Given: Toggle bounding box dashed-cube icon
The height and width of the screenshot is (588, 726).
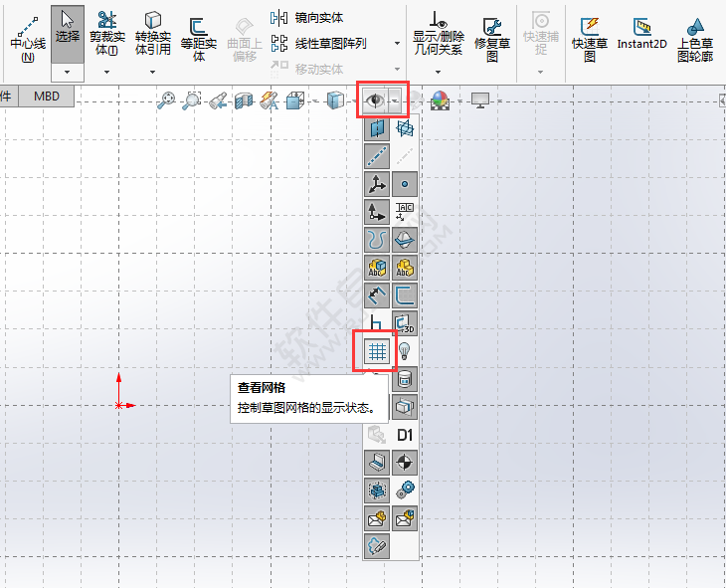Looking at the screenshot, I should coord(377,490).
